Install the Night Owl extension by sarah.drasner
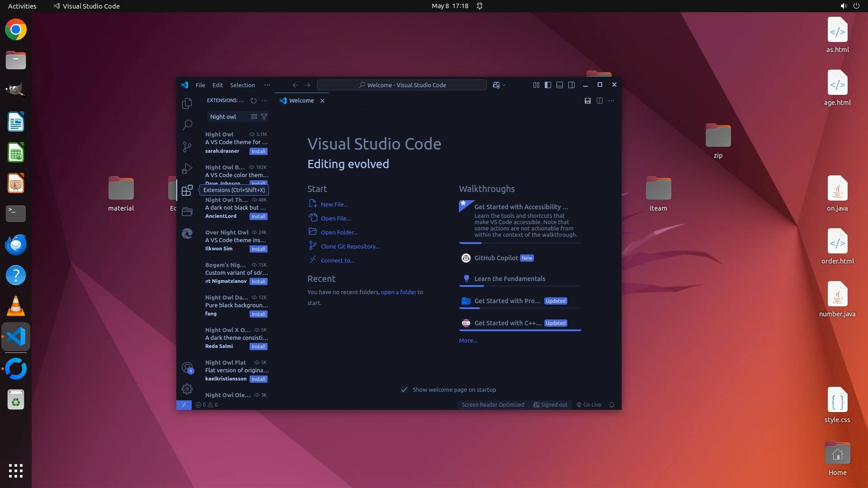The width and height of the screenshot is (868, 488). click(x=259, y=151)
